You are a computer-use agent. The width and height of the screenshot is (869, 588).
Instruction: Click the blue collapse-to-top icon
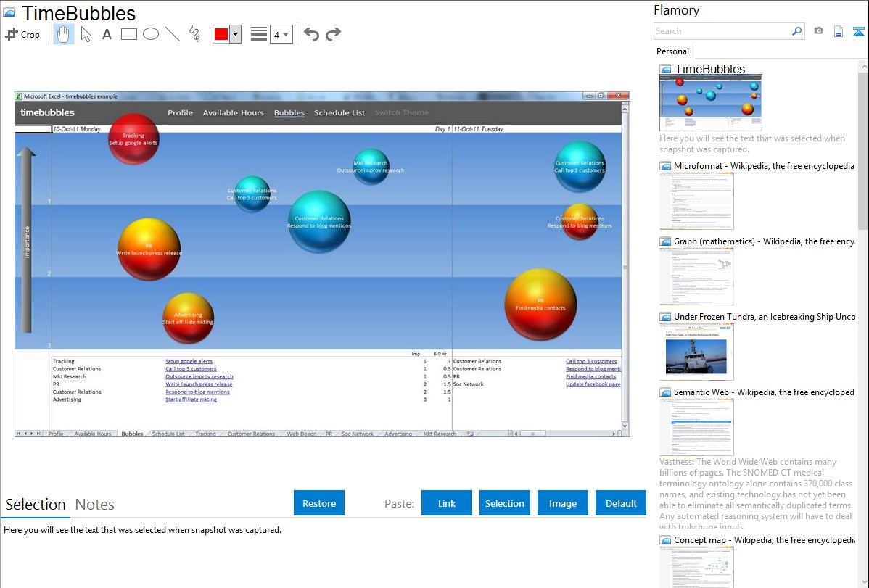(858, 31)
